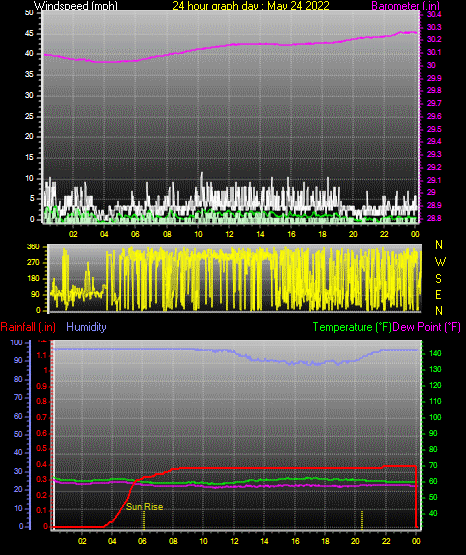Click the "45" windspeed axis value
The width and height of the screenshot is (466, 555).
click(29, 34)
